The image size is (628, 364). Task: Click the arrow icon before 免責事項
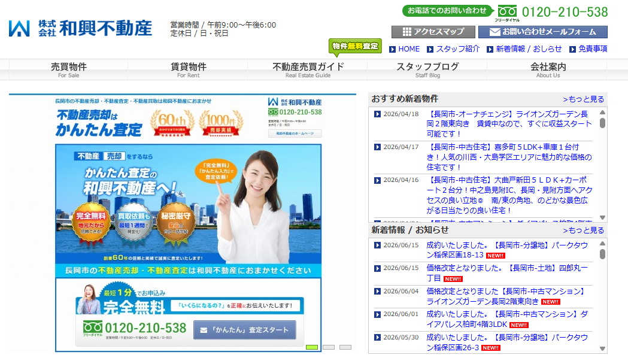pyautogui.click(x=572, y=49)
